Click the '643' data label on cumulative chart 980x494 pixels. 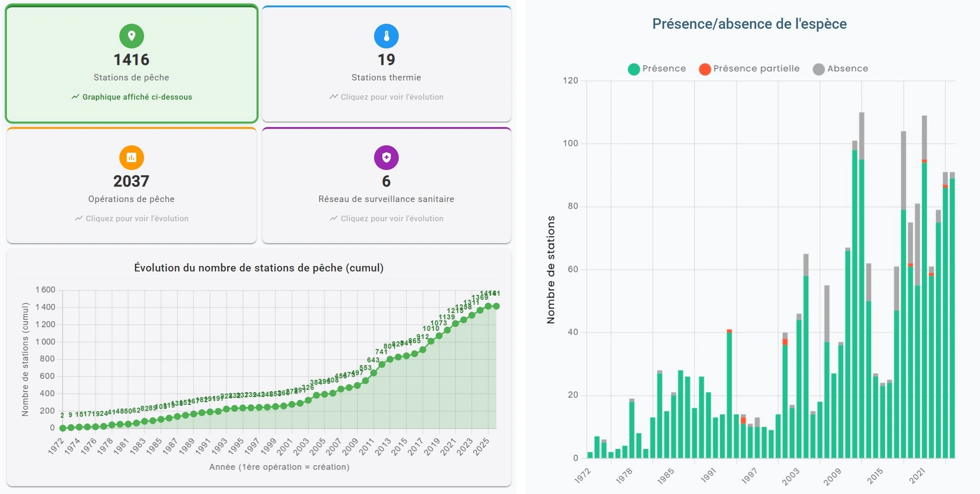click(373, 360)
